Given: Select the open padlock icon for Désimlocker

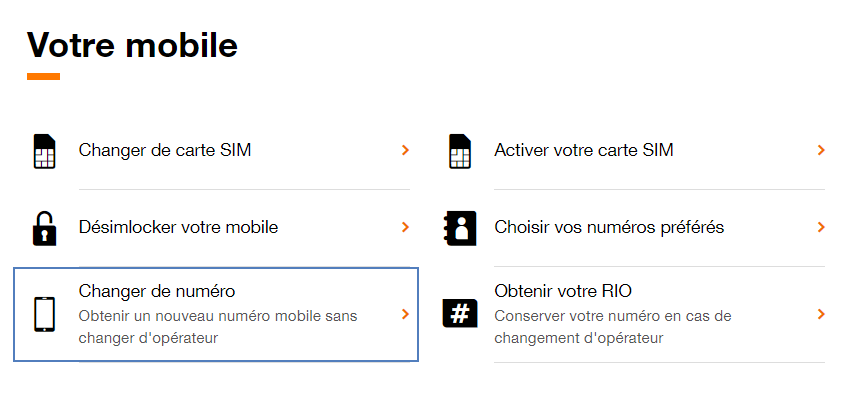Looking at the screenshot, I should click(45, 228).
